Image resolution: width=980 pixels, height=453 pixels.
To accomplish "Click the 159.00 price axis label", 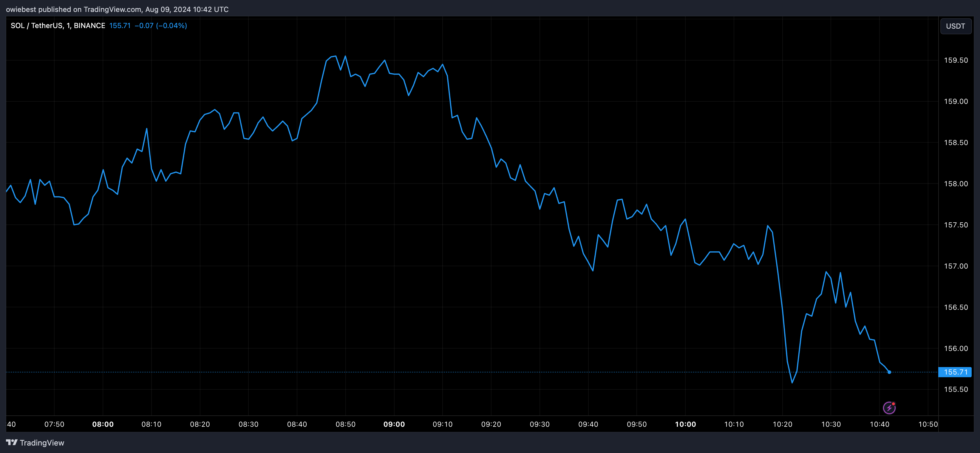I will [x=956, y=101].
